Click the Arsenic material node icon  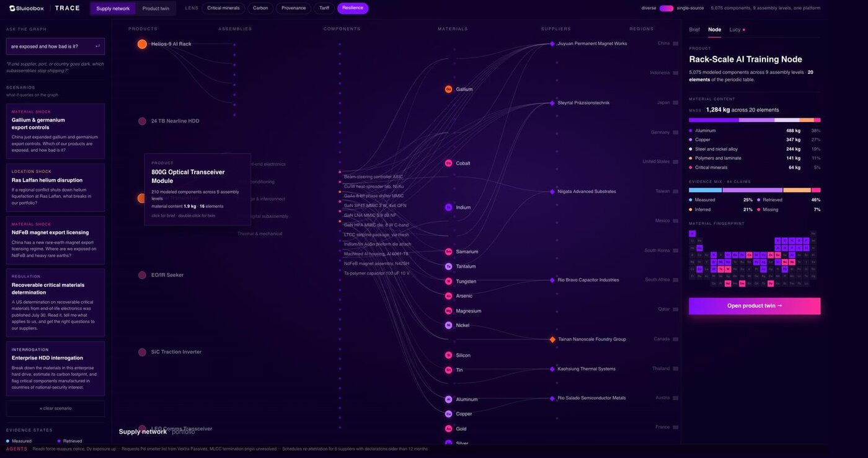(448, 296)
